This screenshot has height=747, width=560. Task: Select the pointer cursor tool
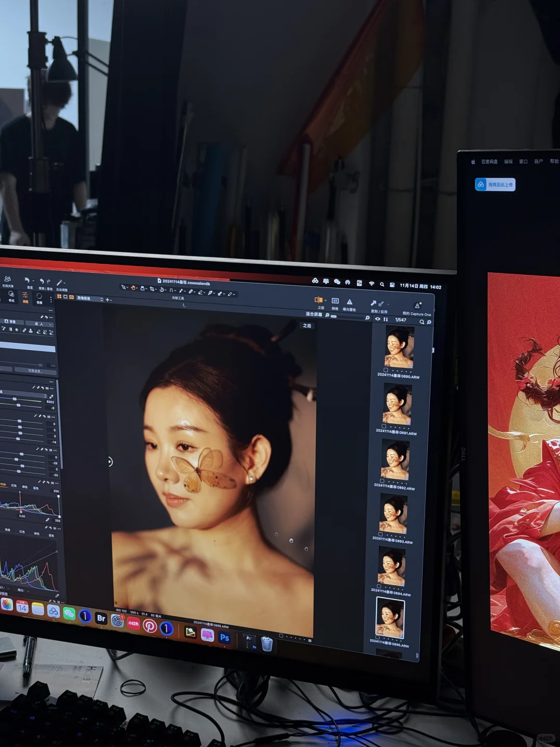click(x=123, y=287)
